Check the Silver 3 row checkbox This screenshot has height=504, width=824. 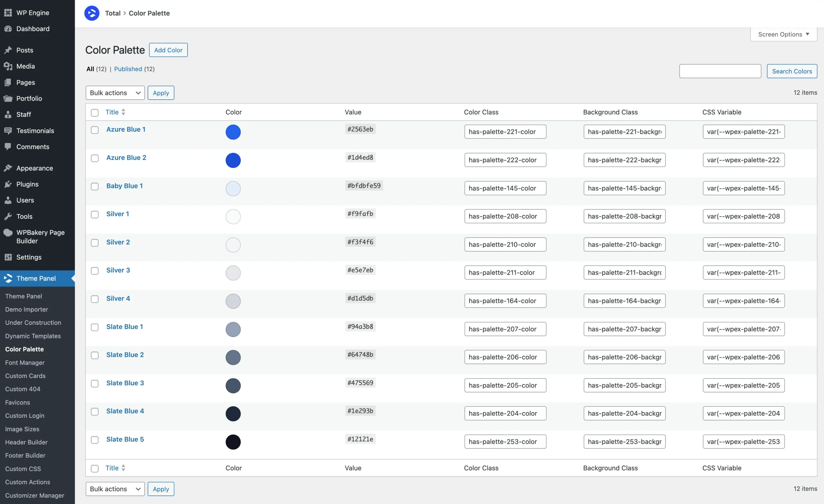coord(95,271)
